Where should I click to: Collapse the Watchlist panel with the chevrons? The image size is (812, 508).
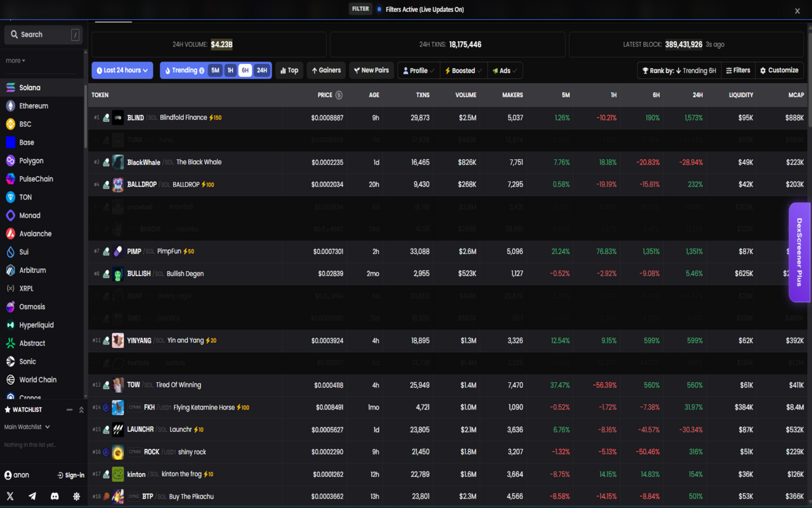[x=81, y=410]
